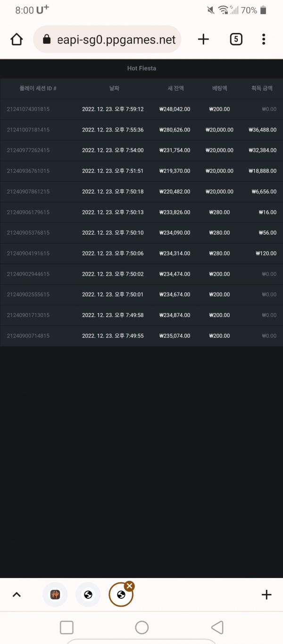
Task: Tap the Android recent apps square
Action: [x=67, y=628]
